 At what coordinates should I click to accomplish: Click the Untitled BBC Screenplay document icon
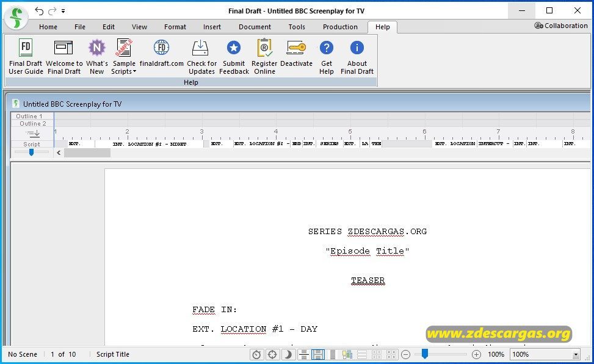pos(15,103)
